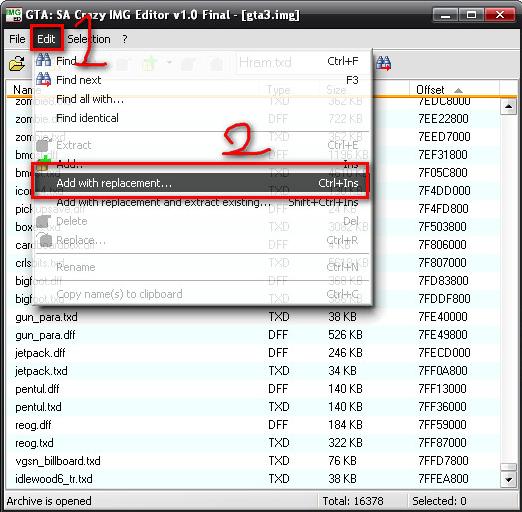
Task: Select the jetpack.txd file row
Action: tap(253, 371)
